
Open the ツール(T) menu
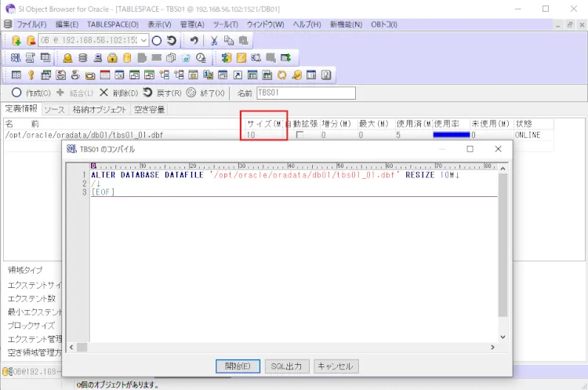pyautogui.click(x=225, y=24)
